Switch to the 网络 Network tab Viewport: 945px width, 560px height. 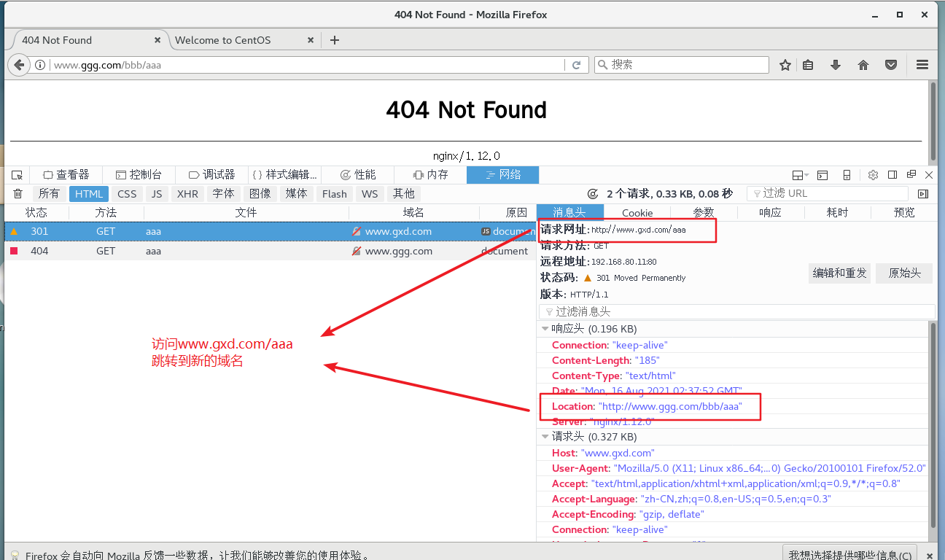point(503,175)
